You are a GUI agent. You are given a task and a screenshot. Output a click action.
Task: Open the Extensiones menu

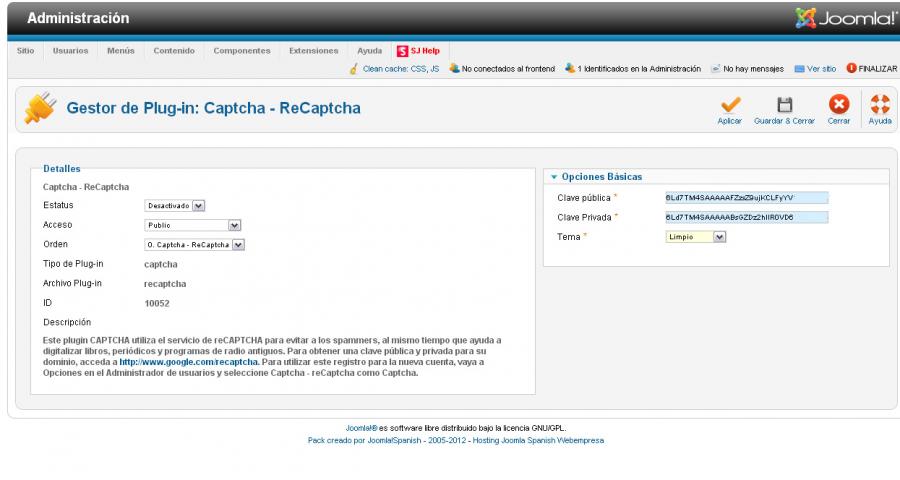(313, 51)
